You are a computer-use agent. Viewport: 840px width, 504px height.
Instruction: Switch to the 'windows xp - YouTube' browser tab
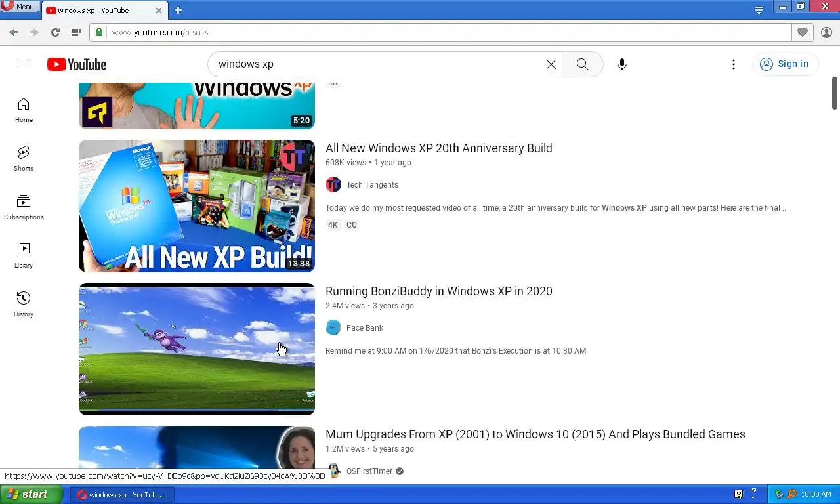[97, 10]
